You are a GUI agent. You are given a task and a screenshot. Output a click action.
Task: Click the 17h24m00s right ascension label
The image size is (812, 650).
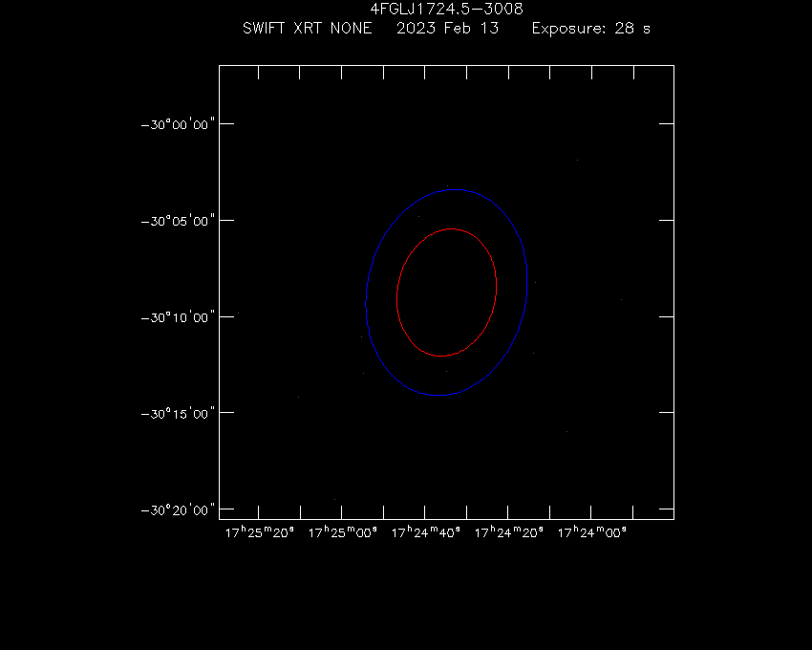pyautogui.click(x=592, y=532)
